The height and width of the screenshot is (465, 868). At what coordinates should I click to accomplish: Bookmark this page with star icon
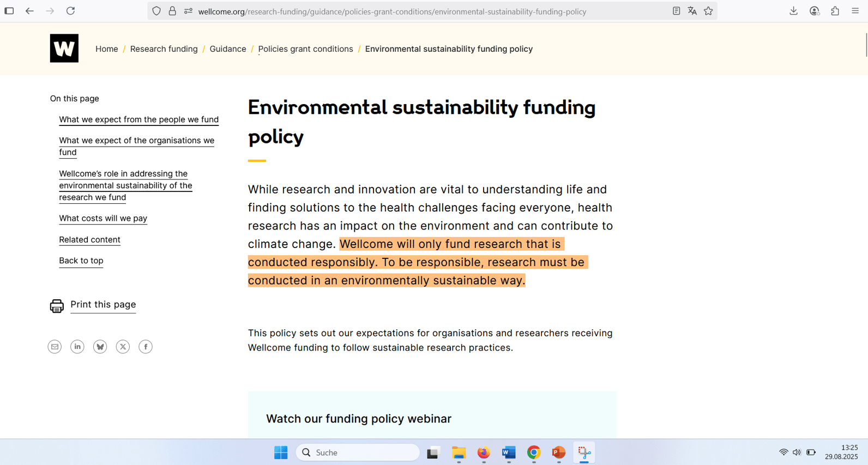[x=708, y=11]
